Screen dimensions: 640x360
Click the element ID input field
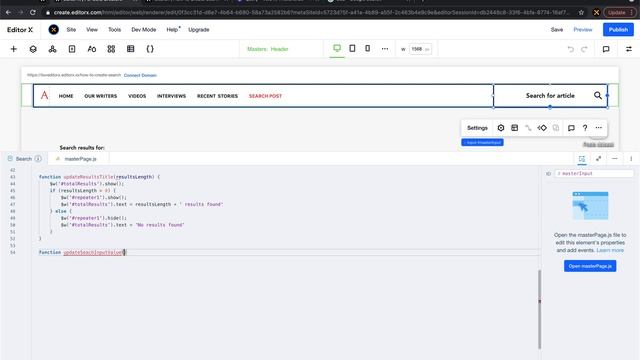pos(594,173)
